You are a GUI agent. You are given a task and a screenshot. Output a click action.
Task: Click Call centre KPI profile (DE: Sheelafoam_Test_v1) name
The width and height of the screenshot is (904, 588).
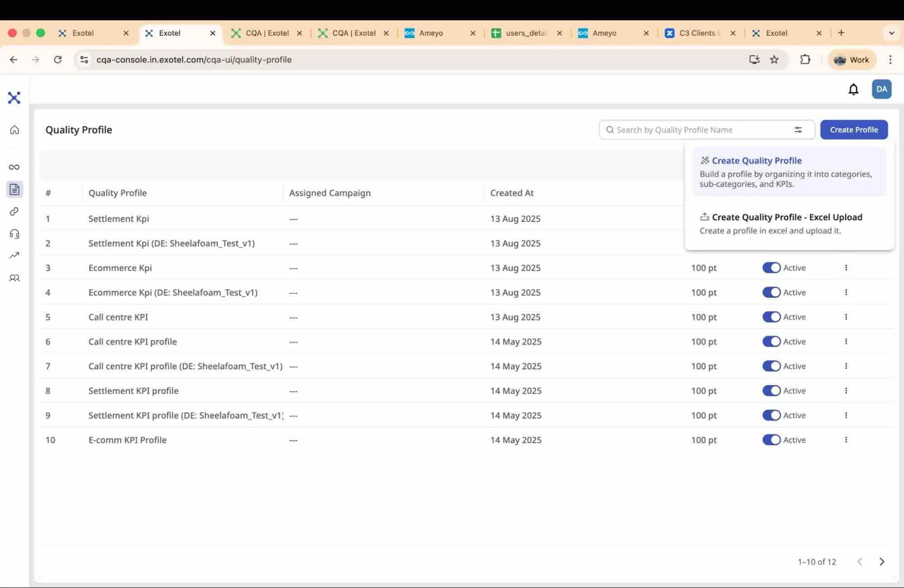185,366
